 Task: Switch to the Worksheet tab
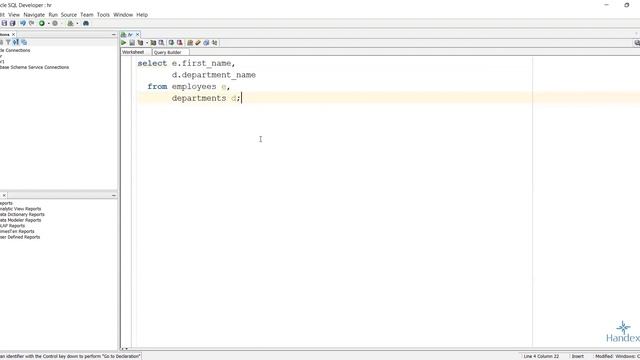[133, 52]
